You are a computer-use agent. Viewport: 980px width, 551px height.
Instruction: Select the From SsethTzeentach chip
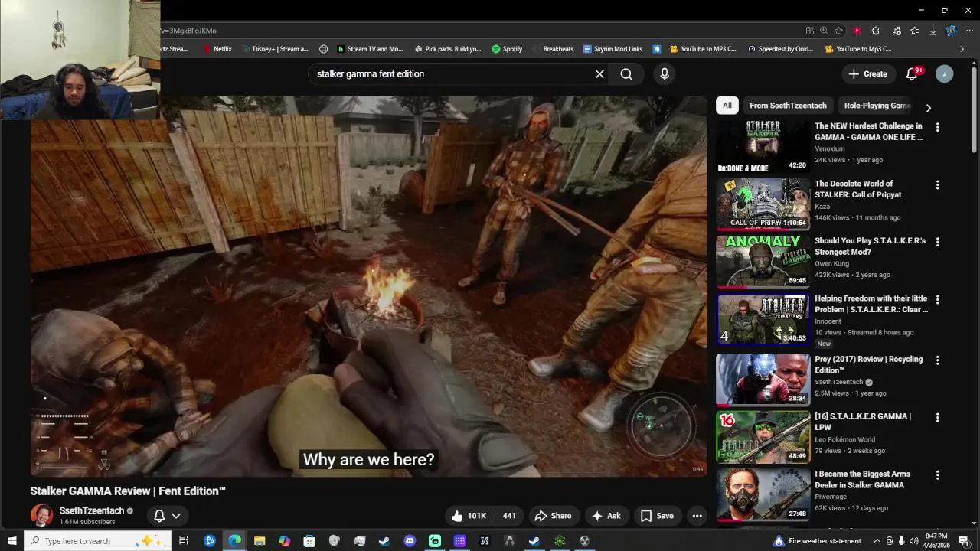tap(788, 106)
